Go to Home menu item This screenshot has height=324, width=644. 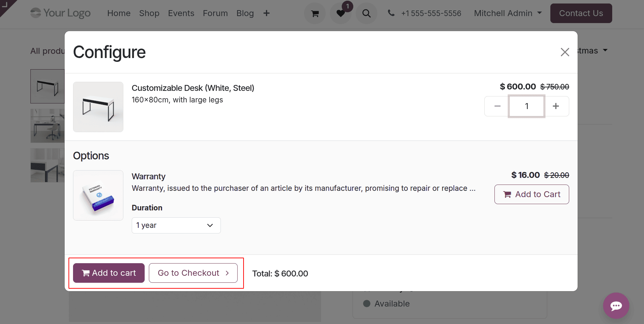119,13
